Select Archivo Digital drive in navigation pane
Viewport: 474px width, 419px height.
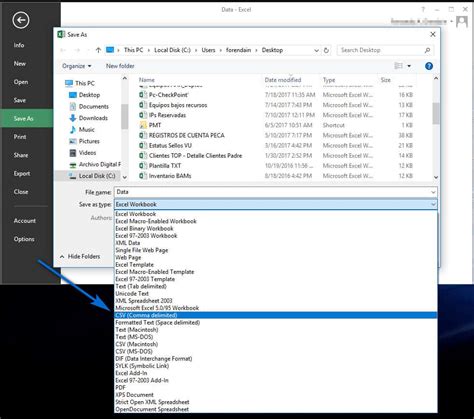click(x=95, y=164)
